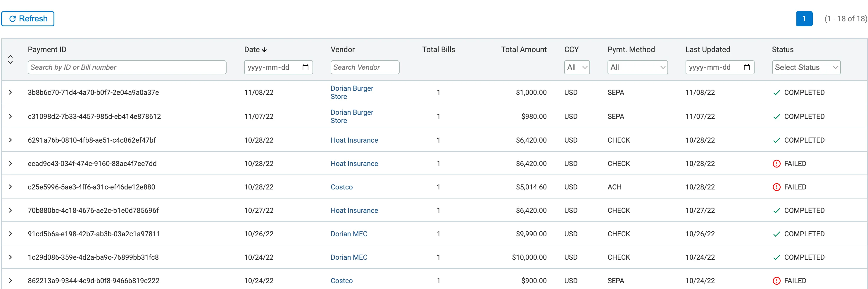Click the completed checkmark for $980.00 payment
Screen dimensions: 868x289
tap(776, 117)
